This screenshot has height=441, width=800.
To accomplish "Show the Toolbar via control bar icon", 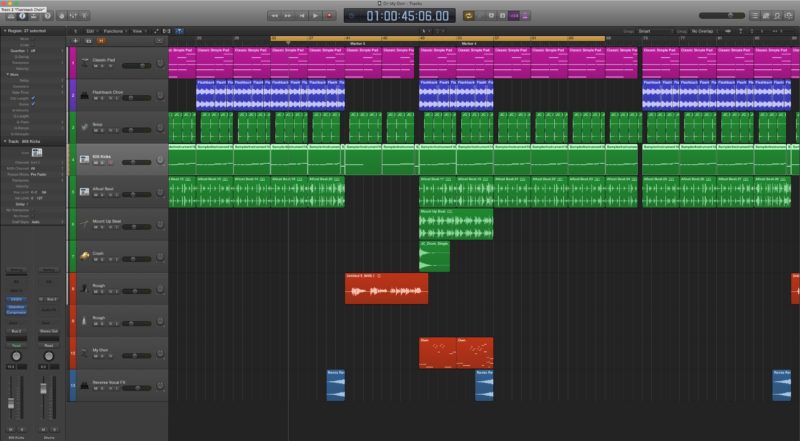I will (x=34, y=16).
